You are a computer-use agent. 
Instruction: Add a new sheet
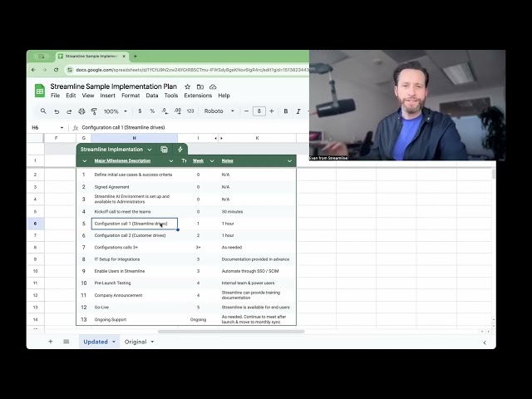pos(50,342)
